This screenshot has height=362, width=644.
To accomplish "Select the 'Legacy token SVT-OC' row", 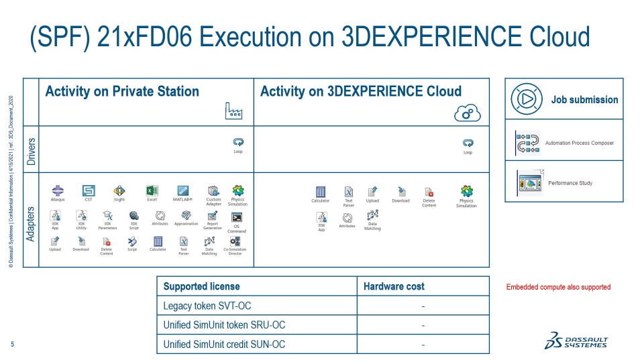I will click(323, 306).
